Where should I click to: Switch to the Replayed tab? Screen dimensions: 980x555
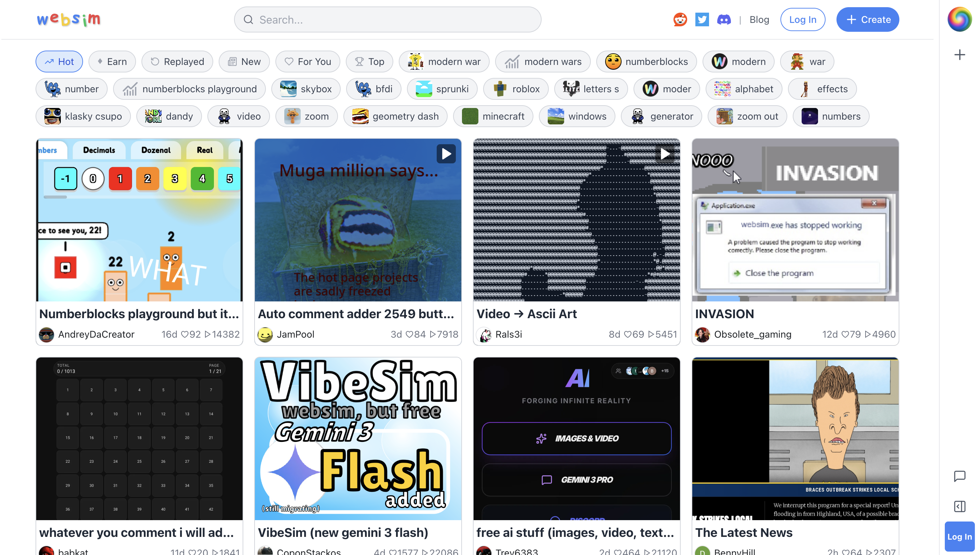coord(177,62)
